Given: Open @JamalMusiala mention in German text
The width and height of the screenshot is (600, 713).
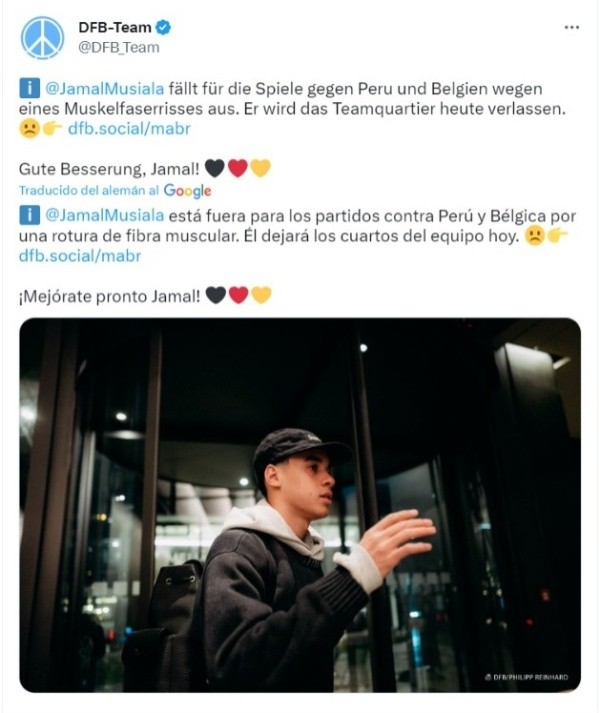Looking at the screenshot, I should tap(105, 88).
